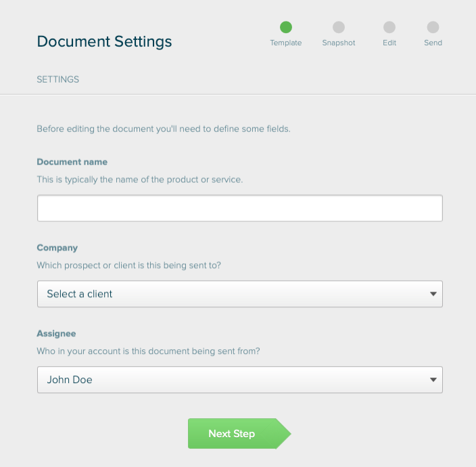Screen dimensions: 476x467
Task: Open the 'Select a client' dropdown
Action: click(x=230, y=294)
